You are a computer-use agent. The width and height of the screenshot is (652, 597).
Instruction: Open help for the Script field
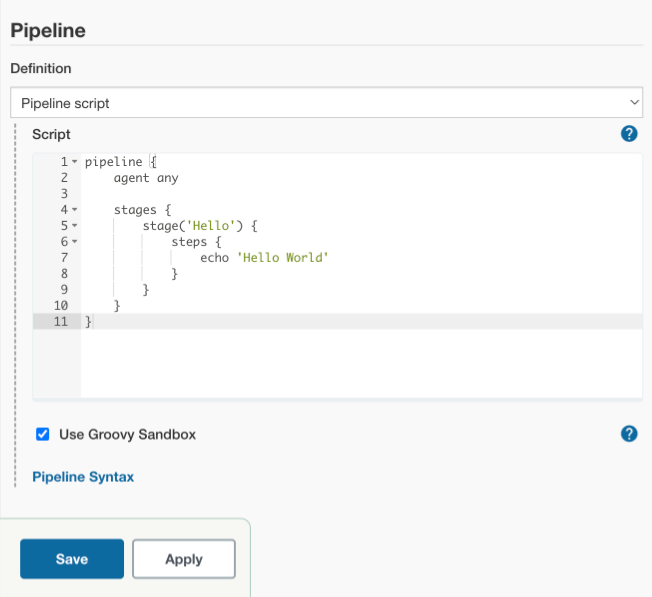[x=629, y=134]
